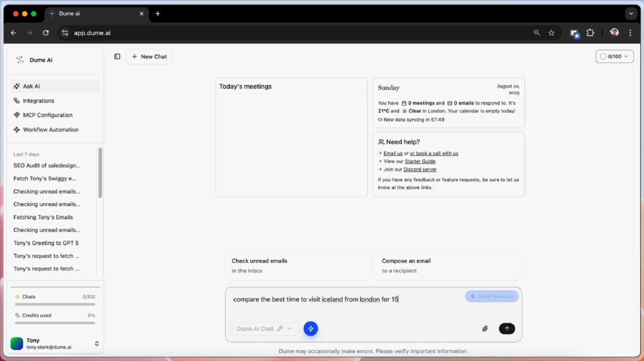Expand Tony's account switcher

coord(97,343)
